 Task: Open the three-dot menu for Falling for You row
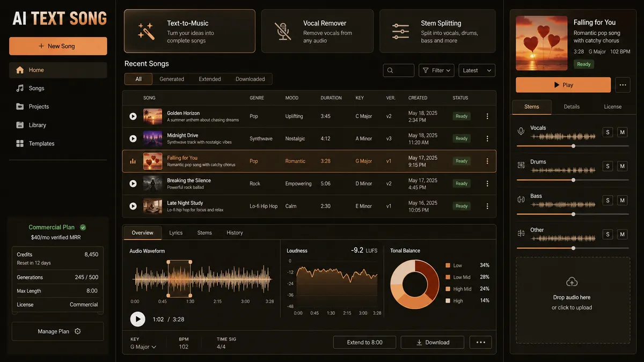487,161
